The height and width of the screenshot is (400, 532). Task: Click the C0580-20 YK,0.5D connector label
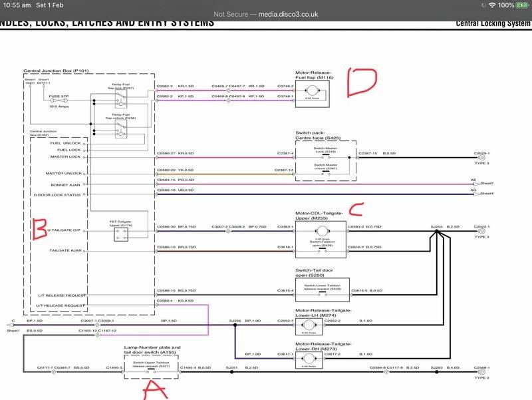pos(175,170)
